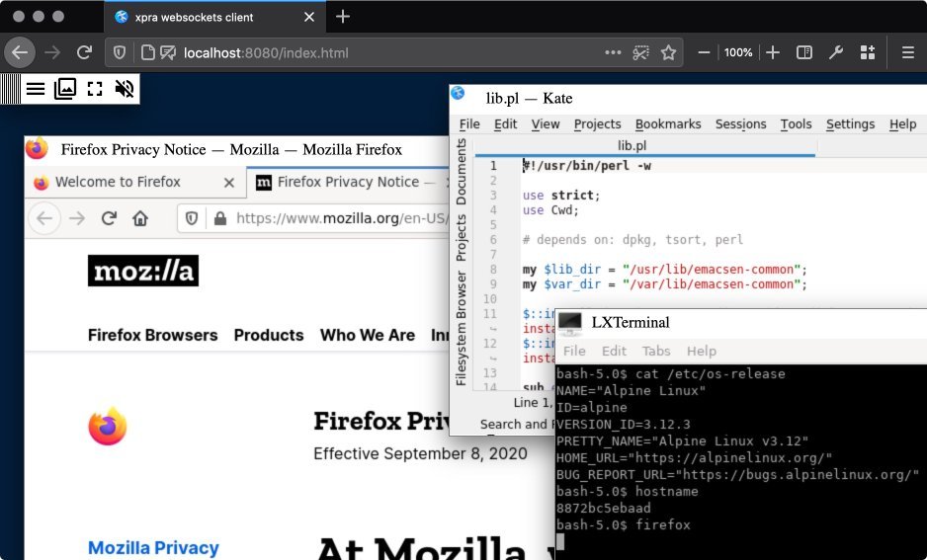Reload the localhost:8080 page

click(85, 52)
